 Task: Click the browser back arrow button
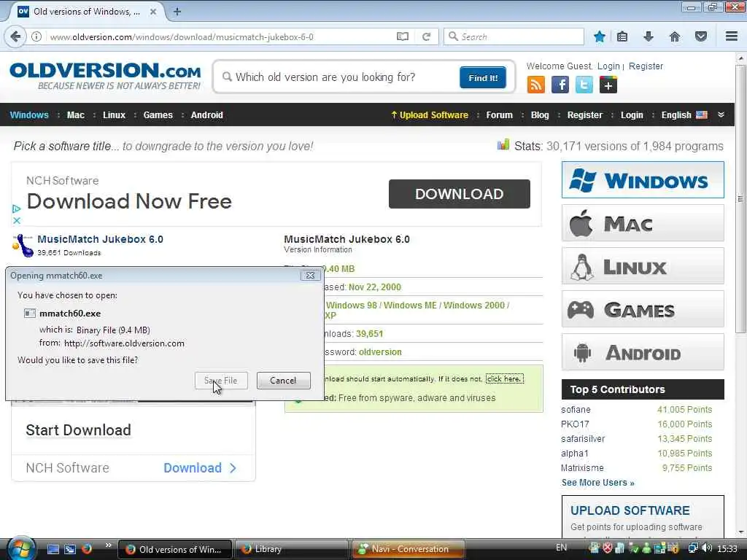point(15,36)
